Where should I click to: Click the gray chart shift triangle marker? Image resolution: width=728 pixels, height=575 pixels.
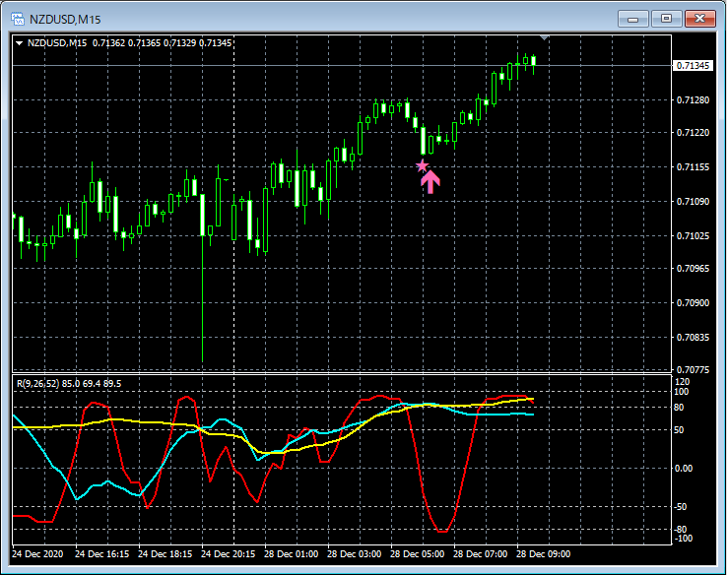[x=545, y=37]
